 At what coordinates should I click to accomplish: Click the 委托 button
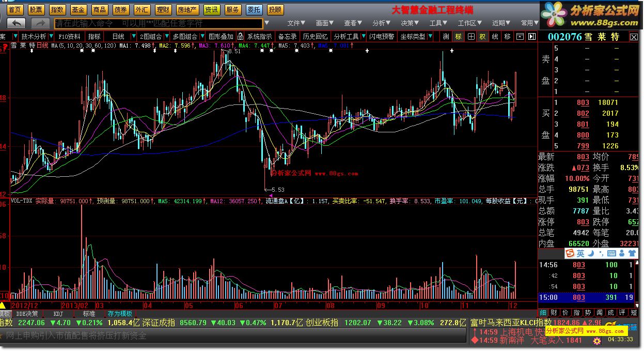coord(254,9)
